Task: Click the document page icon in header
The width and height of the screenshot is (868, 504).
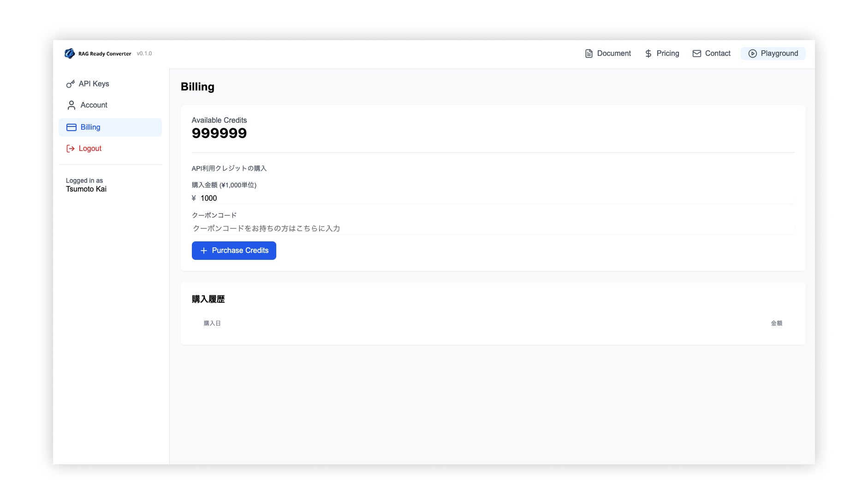Action: pyautogui.click(x=589, y=54)
